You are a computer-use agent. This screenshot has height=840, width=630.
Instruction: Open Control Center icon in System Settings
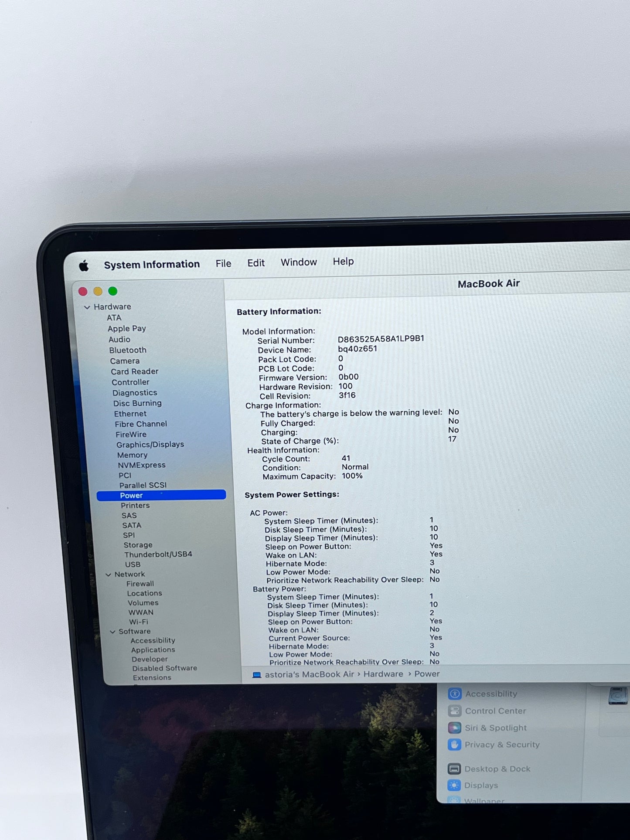(455, 711)
